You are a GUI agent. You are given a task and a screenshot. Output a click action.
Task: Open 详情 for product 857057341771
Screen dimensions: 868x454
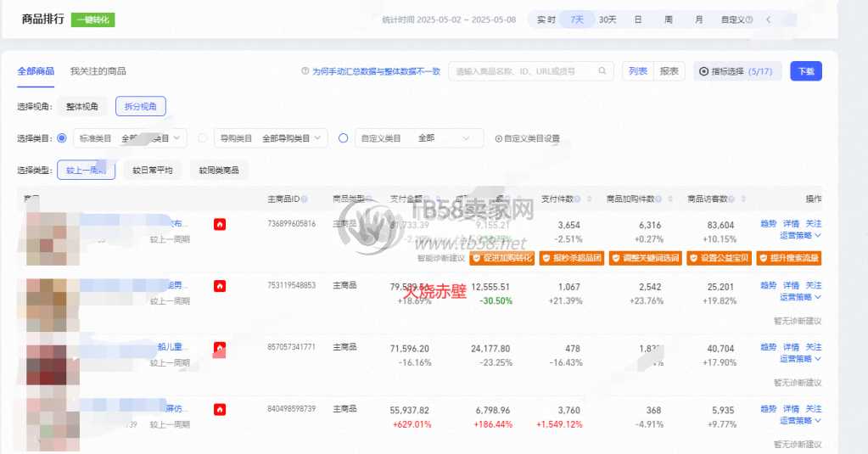[x=791, y=347]
